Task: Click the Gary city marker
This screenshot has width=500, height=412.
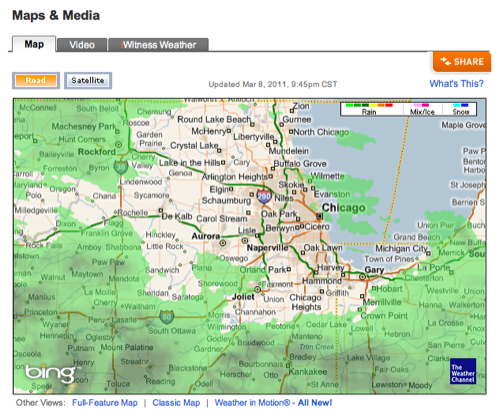Action: (x=362, y=276)
